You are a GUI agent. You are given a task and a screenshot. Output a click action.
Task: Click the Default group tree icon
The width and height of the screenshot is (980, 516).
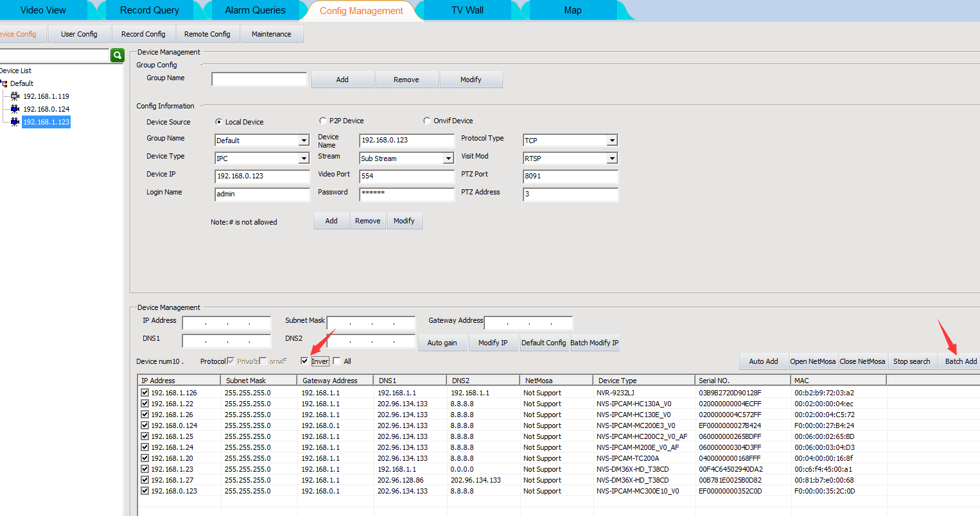point(4,83)
